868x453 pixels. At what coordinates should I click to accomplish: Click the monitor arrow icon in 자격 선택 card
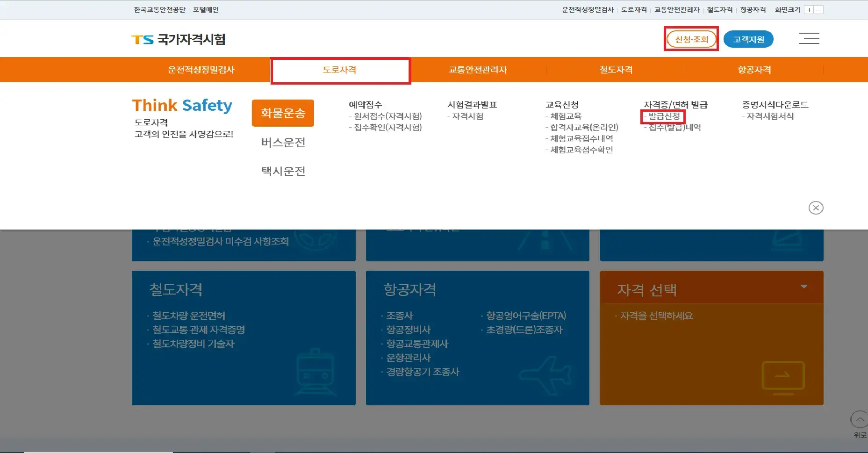coord(783,377)
